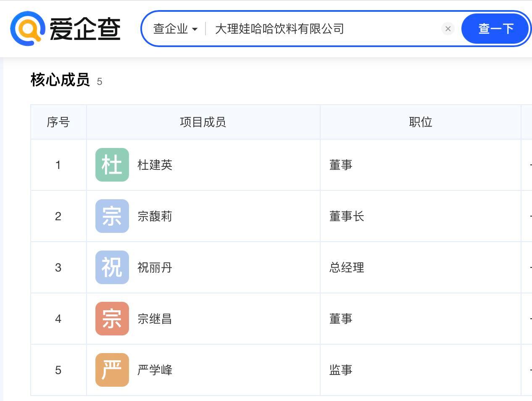Click the 序号 column header
Screen dimensions: 532x401
click(x=58, y=122)
